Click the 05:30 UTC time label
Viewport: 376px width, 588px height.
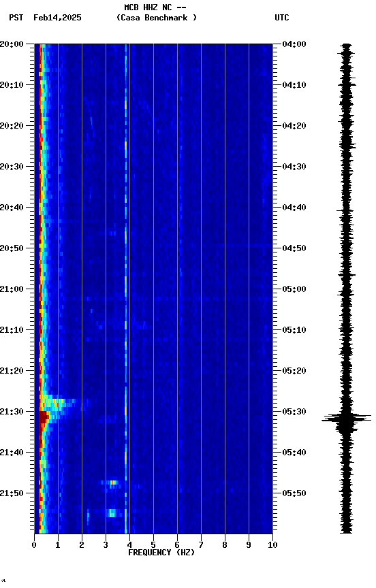tap(294, 412)
